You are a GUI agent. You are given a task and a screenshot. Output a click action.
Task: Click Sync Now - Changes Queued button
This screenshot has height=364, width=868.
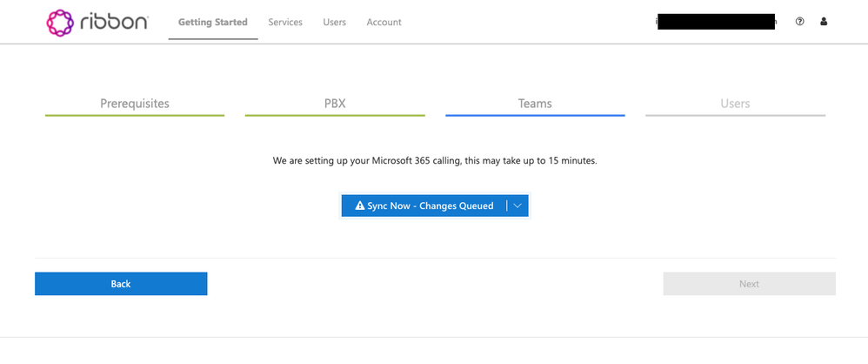pyautogui.click(x=424, y=206)
